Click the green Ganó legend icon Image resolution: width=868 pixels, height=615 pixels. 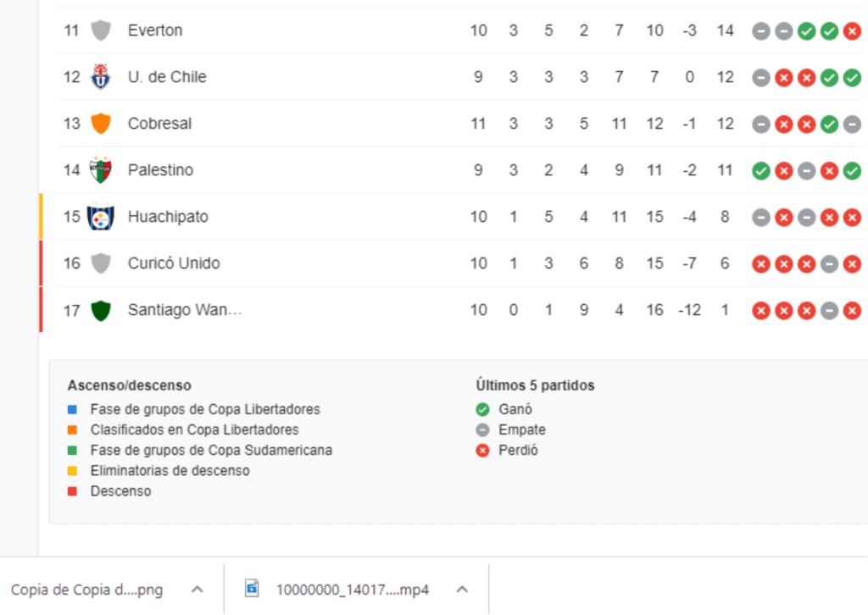coord(482,410)
